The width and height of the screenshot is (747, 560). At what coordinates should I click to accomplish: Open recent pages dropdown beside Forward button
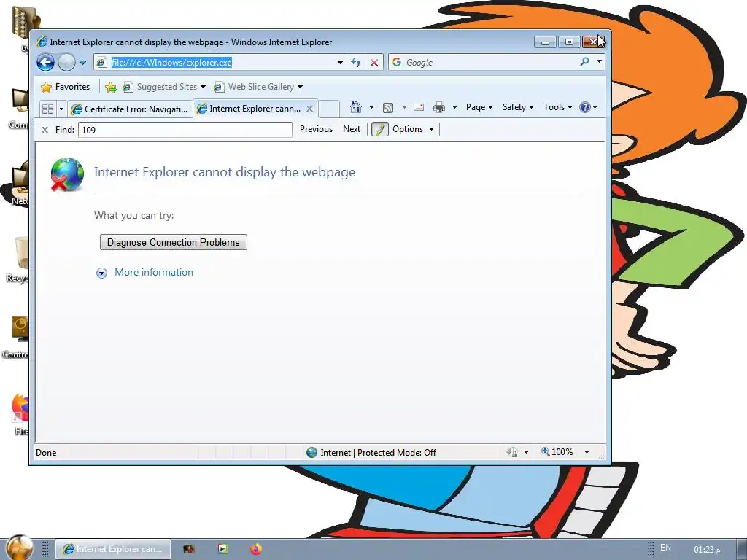(x=82, y=63)
